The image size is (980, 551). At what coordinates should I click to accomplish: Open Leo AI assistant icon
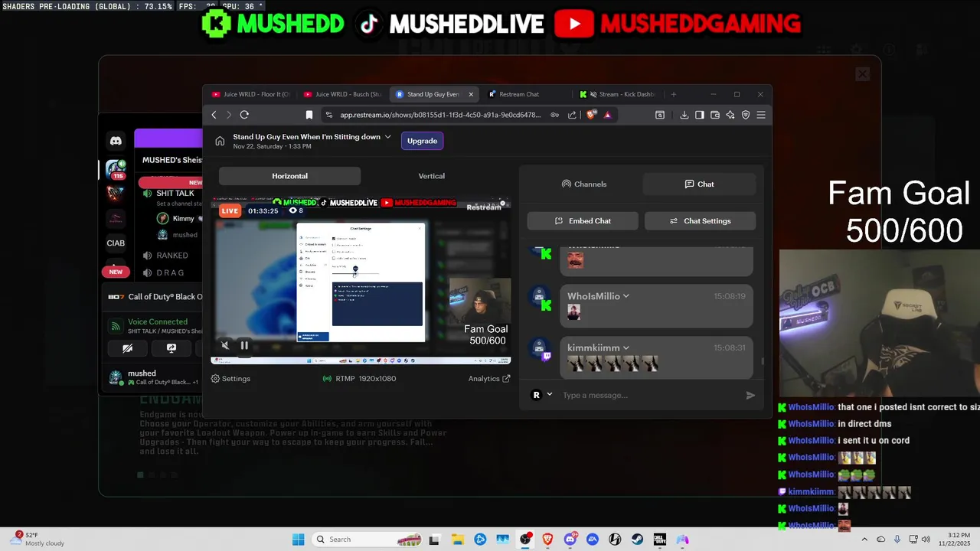(x=730, y=115)
